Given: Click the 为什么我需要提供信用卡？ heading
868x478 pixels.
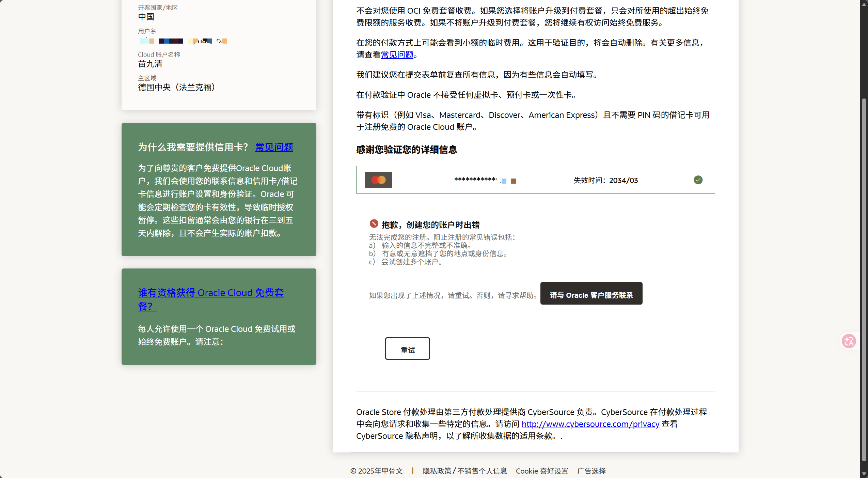Looking at the screenshot, I should coord(193,147).
